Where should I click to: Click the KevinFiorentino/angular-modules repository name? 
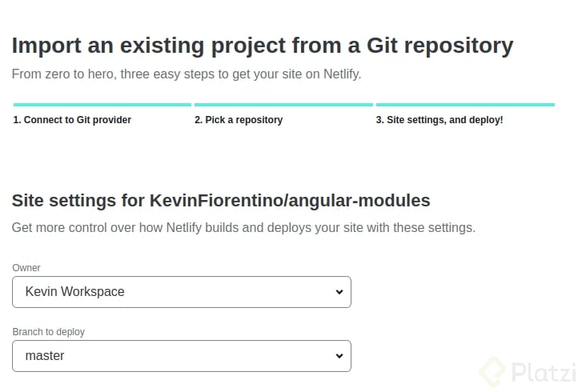coord(290,201)
